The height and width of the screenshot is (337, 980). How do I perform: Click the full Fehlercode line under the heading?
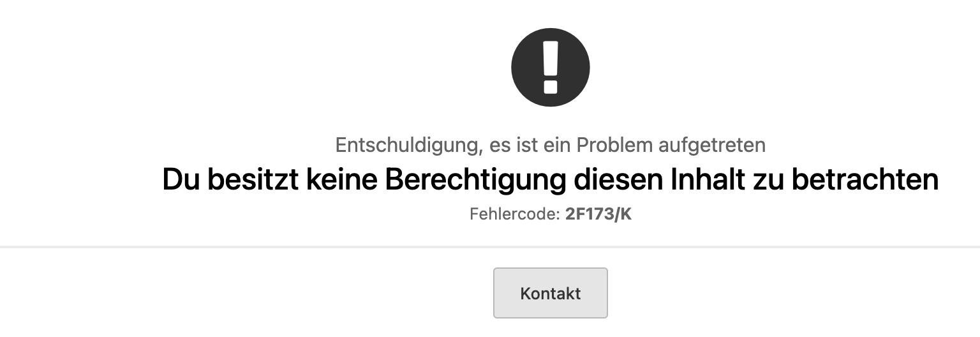coord(551,214)
